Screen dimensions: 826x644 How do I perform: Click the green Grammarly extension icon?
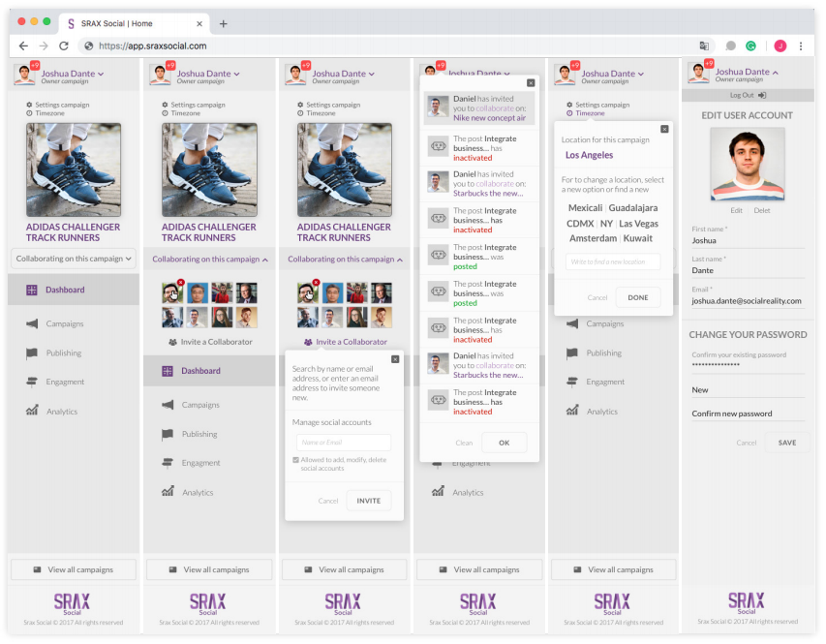(750, 46)
